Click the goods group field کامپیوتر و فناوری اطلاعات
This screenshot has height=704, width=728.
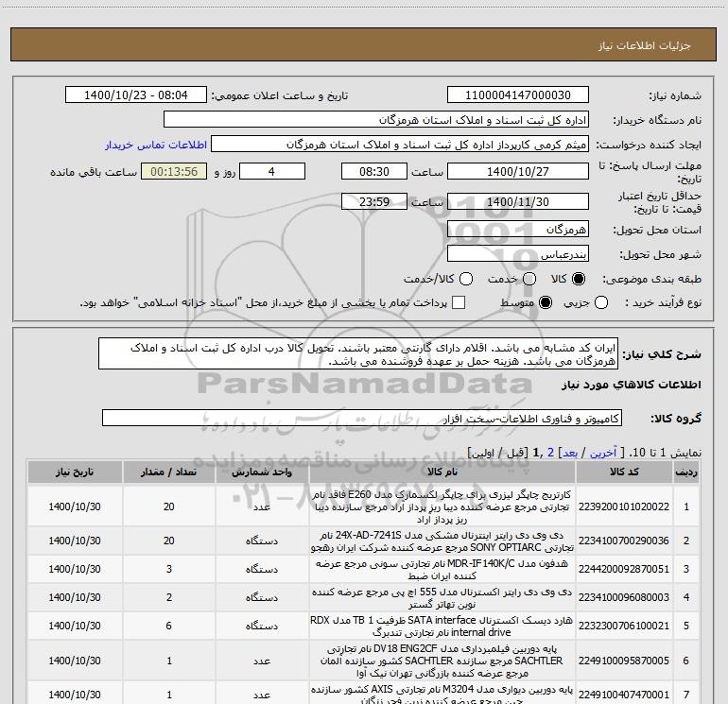(x=362, y=418)
